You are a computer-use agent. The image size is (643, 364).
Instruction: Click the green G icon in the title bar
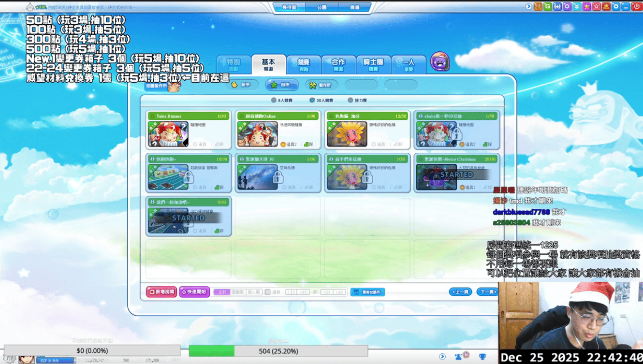[x=547, y=6]
